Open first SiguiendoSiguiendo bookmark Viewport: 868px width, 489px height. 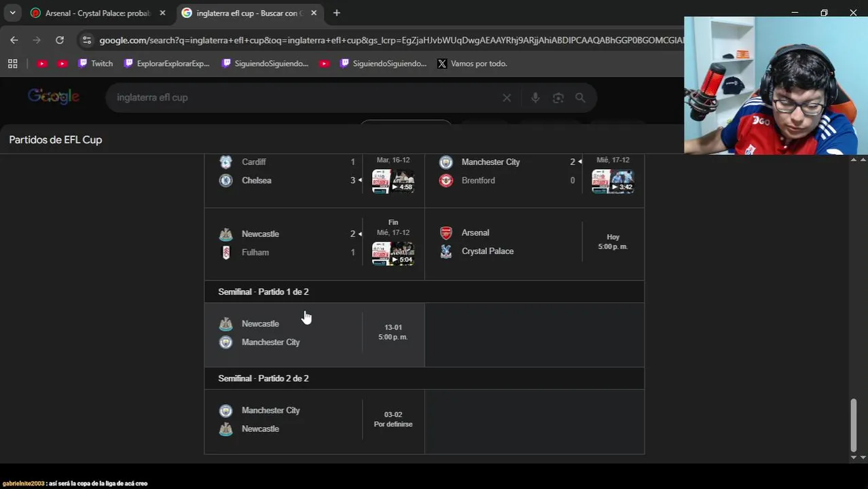265,63
